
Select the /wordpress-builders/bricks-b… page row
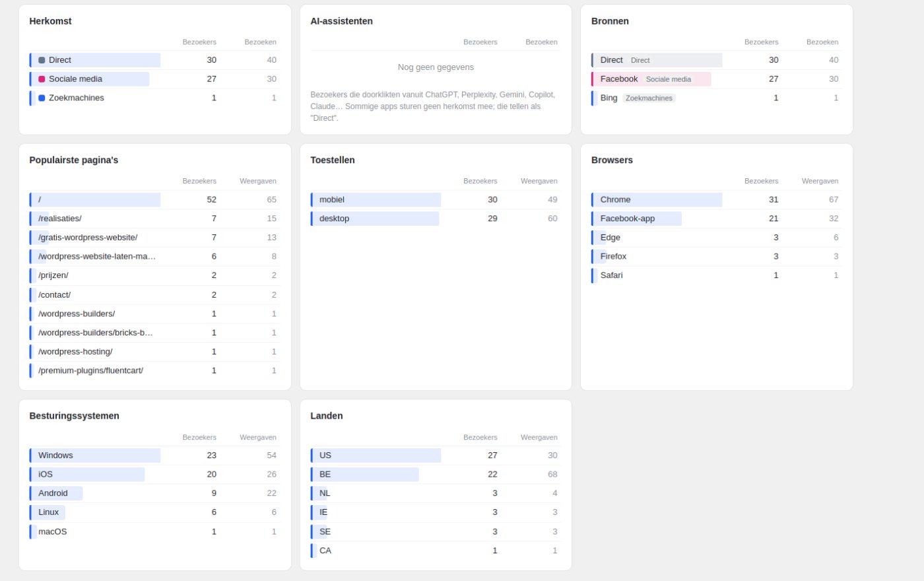point(154,333)
